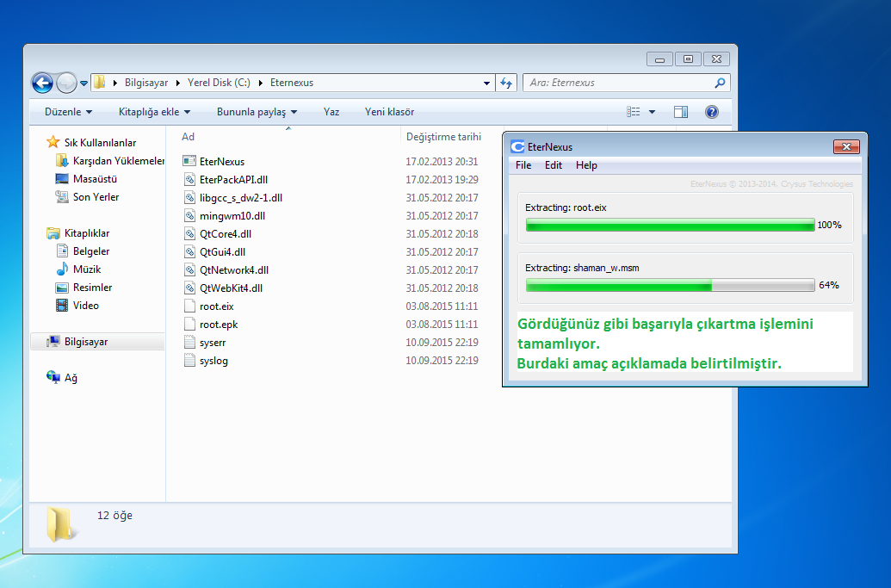Click the folder icon in the address bar

(100, 83)
